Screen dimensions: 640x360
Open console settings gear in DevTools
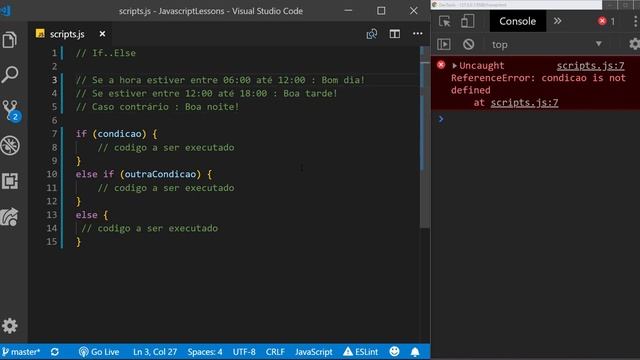click(x=634, y=44)
